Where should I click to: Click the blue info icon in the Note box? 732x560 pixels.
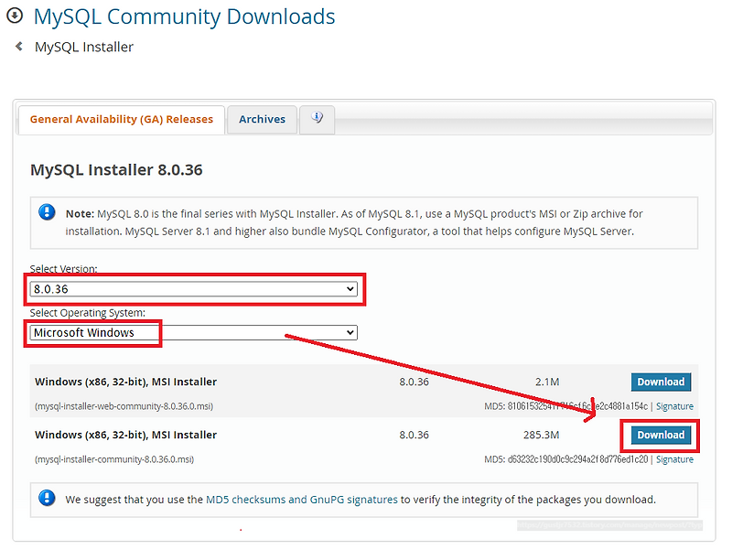click(x=47, y=210)
